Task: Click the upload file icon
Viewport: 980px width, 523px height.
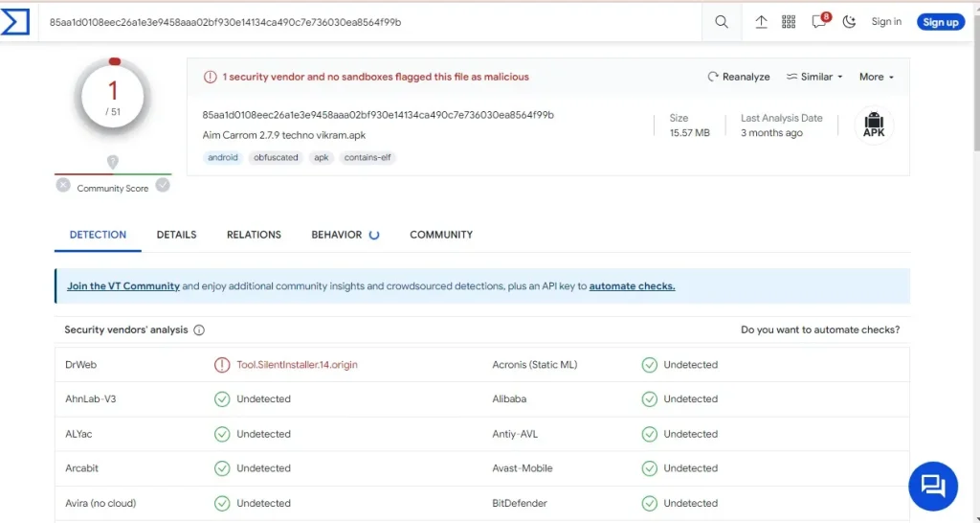Action: (761, 22)
